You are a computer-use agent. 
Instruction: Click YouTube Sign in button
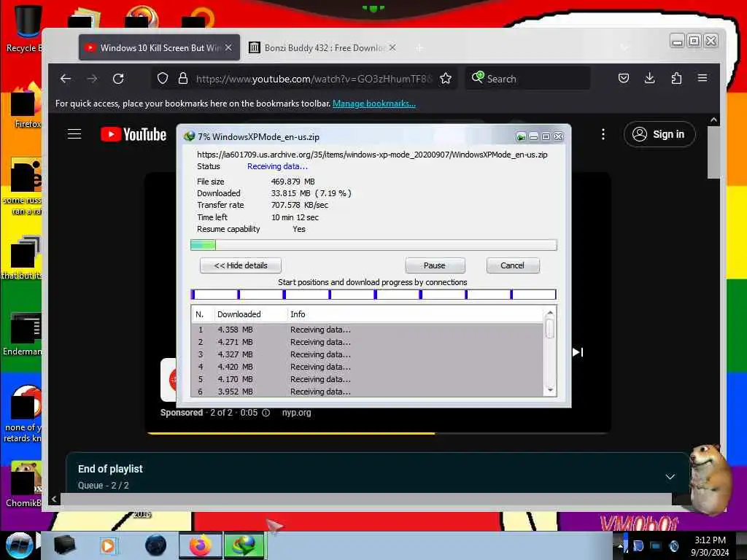pyautogui.click(x=659, y=134)
